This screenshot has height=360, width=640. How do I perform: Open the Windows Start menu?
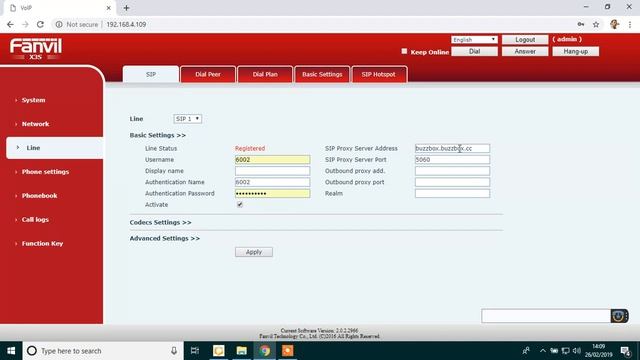point(11,351)
